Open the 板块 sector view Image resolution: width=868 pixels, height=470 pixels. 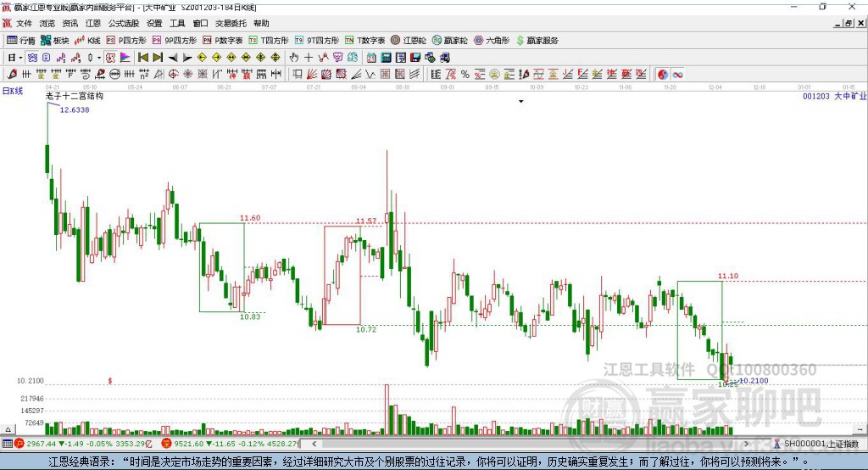[x=55, y=41]
